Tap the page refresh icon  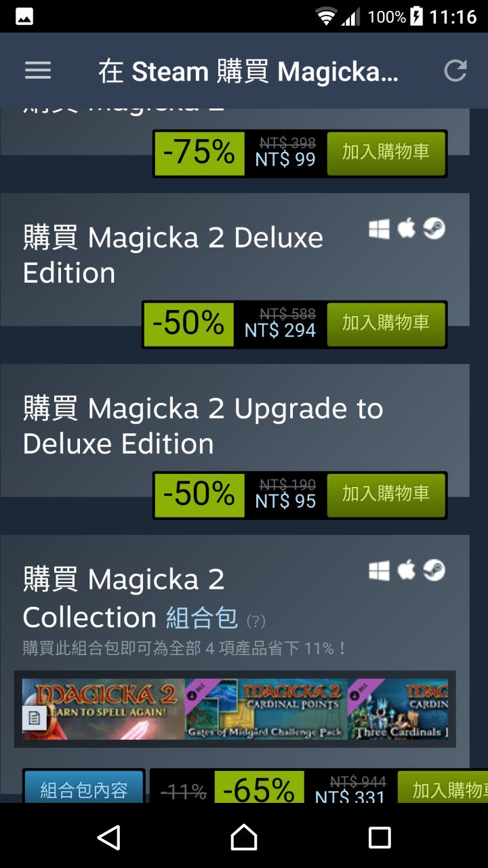[x=455, y=71]
